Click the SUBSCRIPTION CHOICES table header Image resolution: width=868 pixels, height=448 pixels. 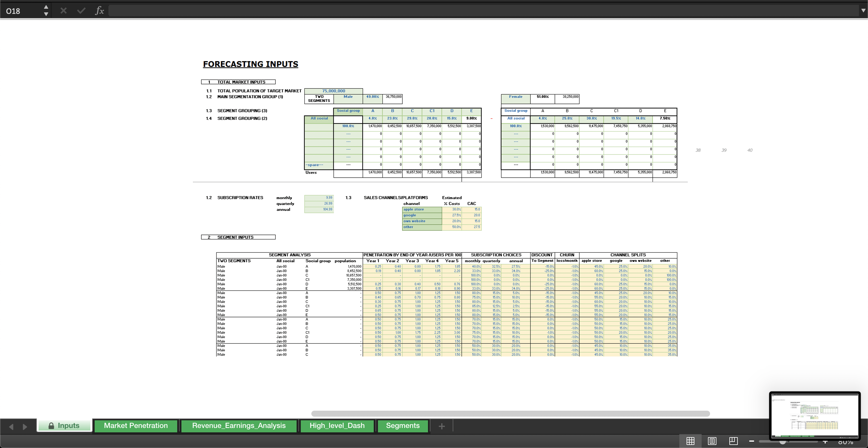point(496,255)
